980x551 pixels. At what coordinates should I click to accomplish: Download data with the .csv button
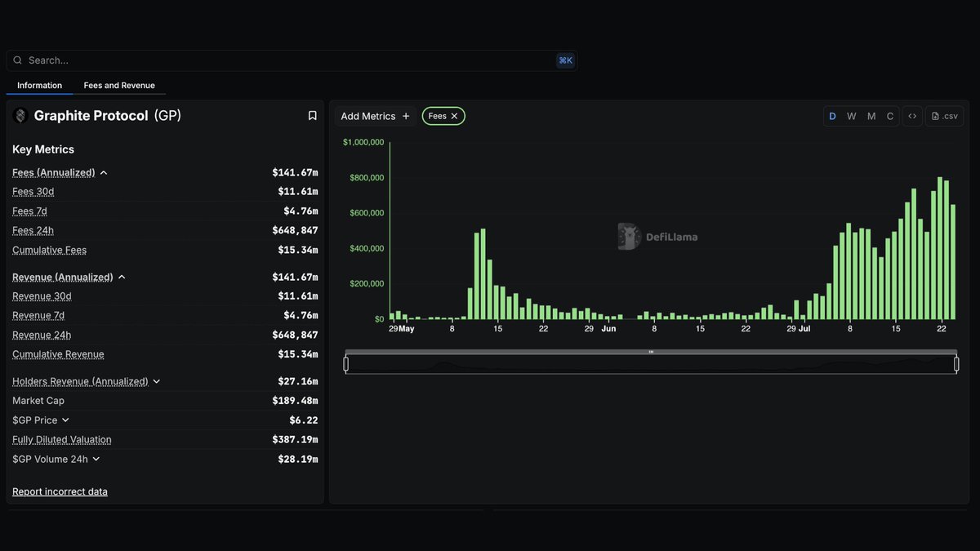[945, 116]
